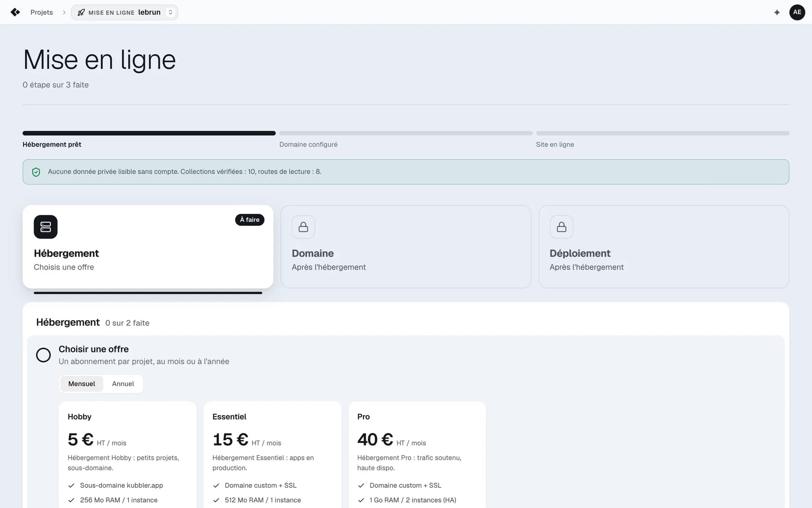This screenshot has width=812, height=508.
Task: Click the '0 étape sur 3 faite' text
Action: pos(56,85)
